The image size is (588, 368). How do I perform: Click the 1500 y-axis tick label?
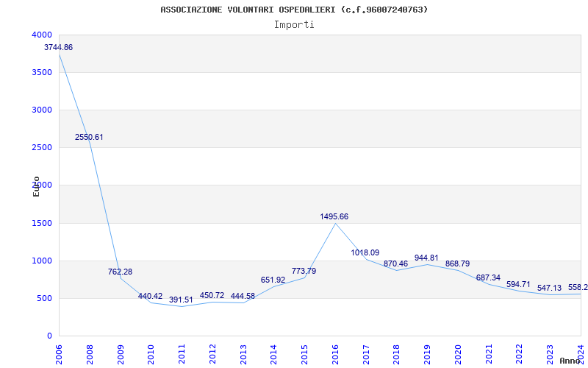pos(42,223)
